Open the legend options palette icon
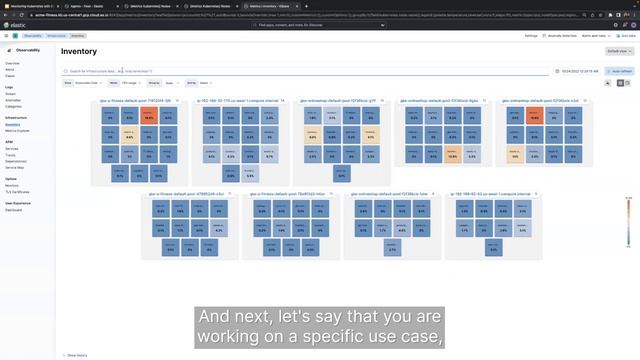Image resolution: width=640 pixels, height=360 pixels. click(608, 83)
